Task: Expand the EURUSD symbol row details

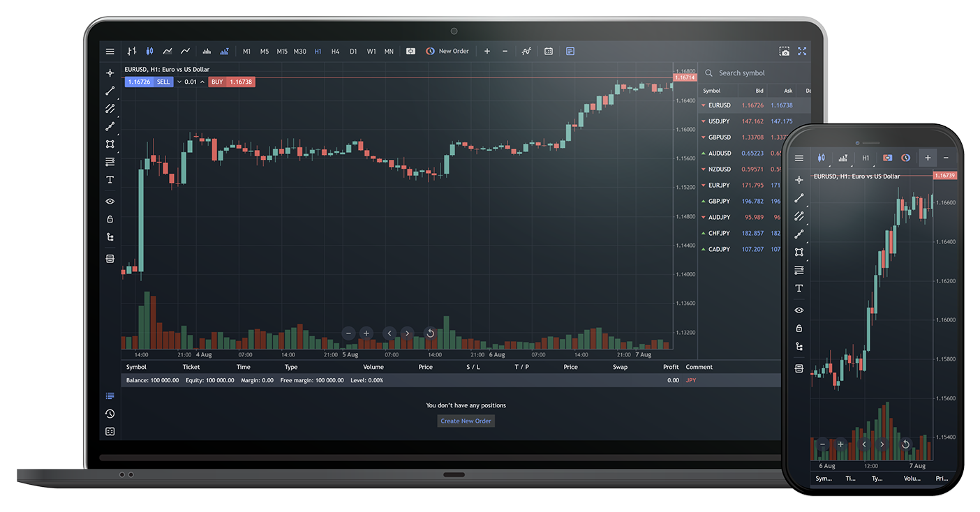Action: click(704, 105)
